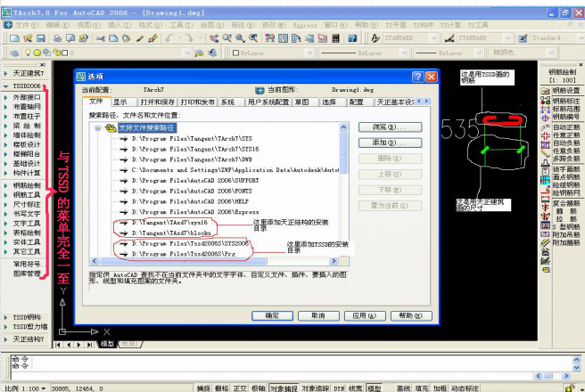Click the Redo arrow icon

(190, 38)
